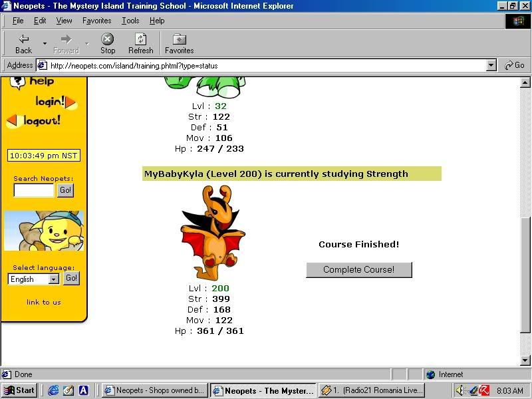Click the Search Neopets text field
The width and height of the screenshot is (532, 399).
[34, 190]
